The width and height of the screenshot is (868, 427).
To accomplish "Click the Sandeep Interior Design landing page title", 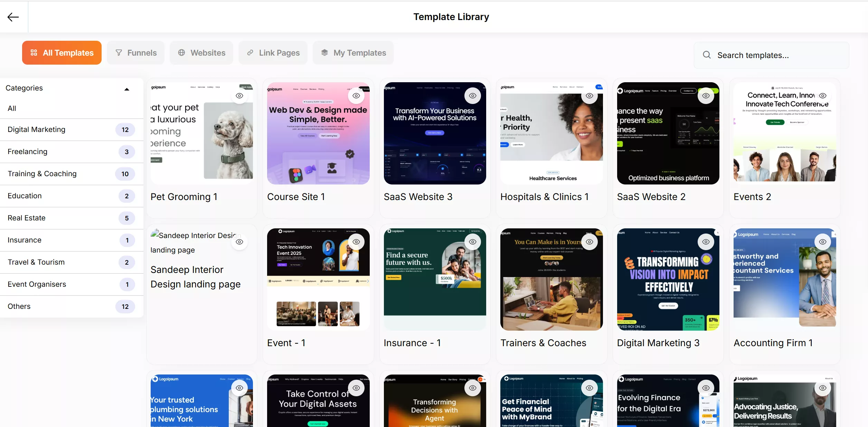I will (x=196, y=277).
